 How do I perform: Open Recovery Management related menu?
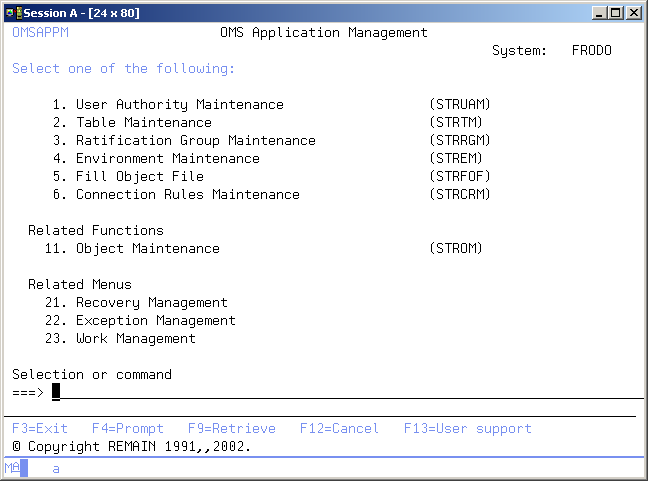click(151, 303)
